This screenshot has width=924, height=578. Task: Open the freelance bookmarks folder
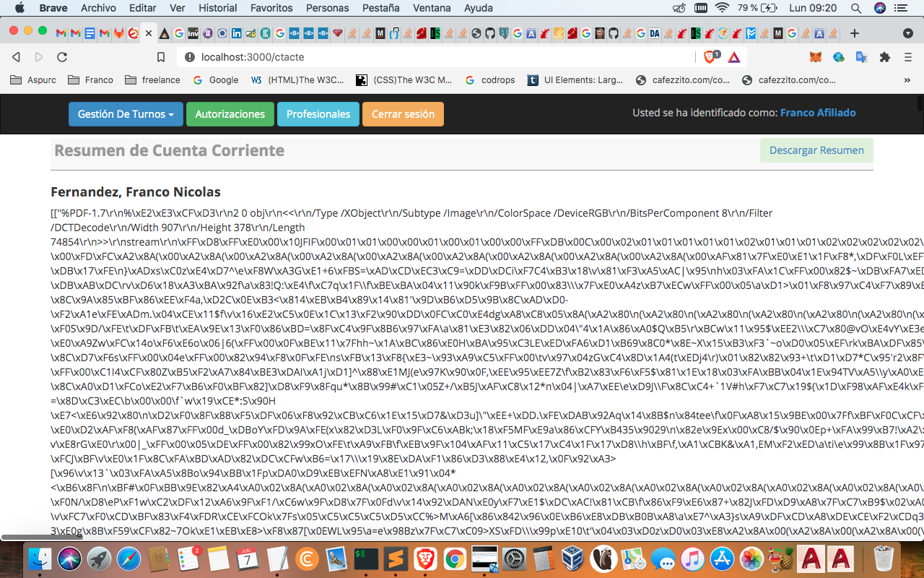click(152, 80)
